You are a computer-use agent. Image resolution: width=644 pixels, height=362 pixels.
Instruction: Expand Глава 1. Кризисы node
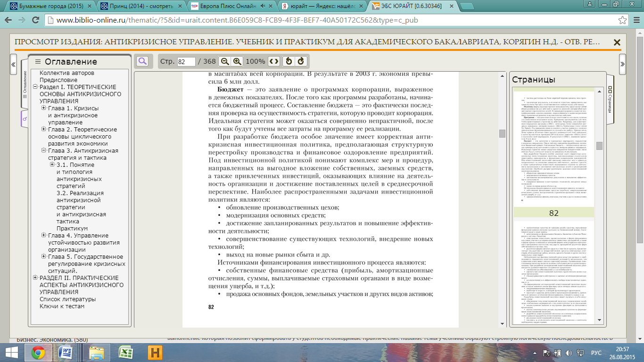(44, 108)
